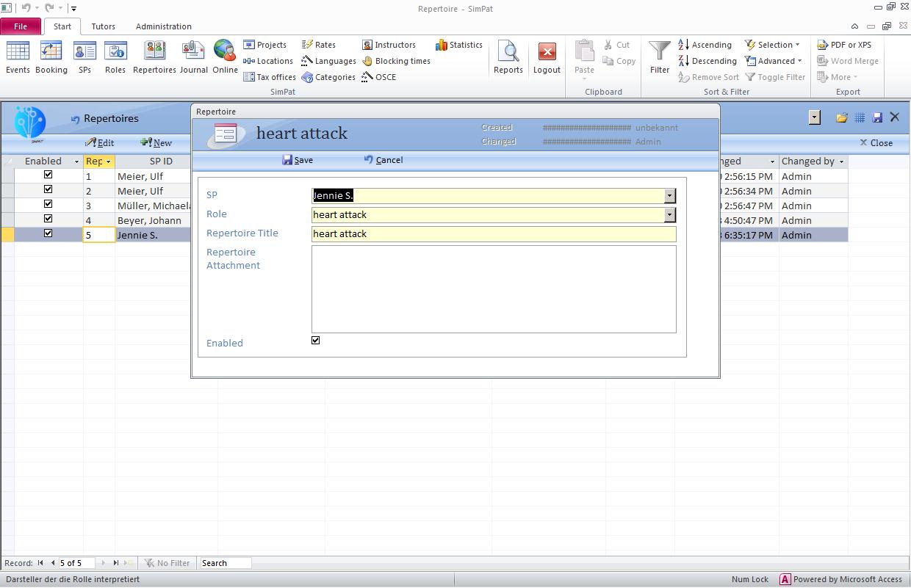Switch to the Tutors ribbon tab
Viewport: 911px width, 588px height.
coord(103,26)
